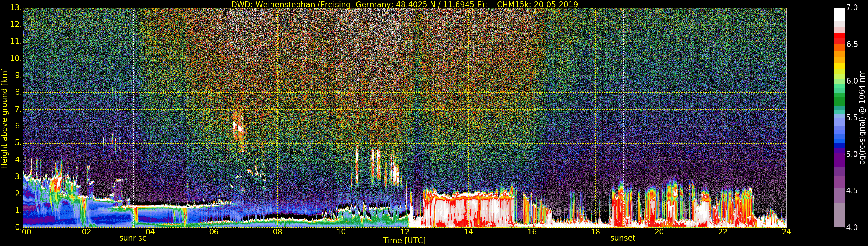Click the plot title mentioning Weihenstephan

(x=404, y=4)
